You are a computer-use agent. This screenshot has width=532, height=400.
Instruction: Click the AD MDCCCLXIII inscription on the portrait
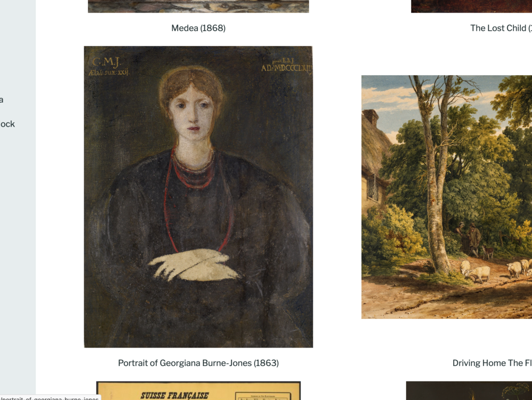pos(286,68)
